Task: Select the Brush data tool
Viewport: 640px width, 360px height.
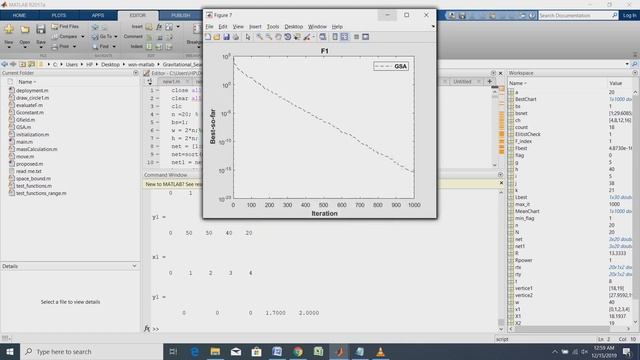Action: click(307, 37)
